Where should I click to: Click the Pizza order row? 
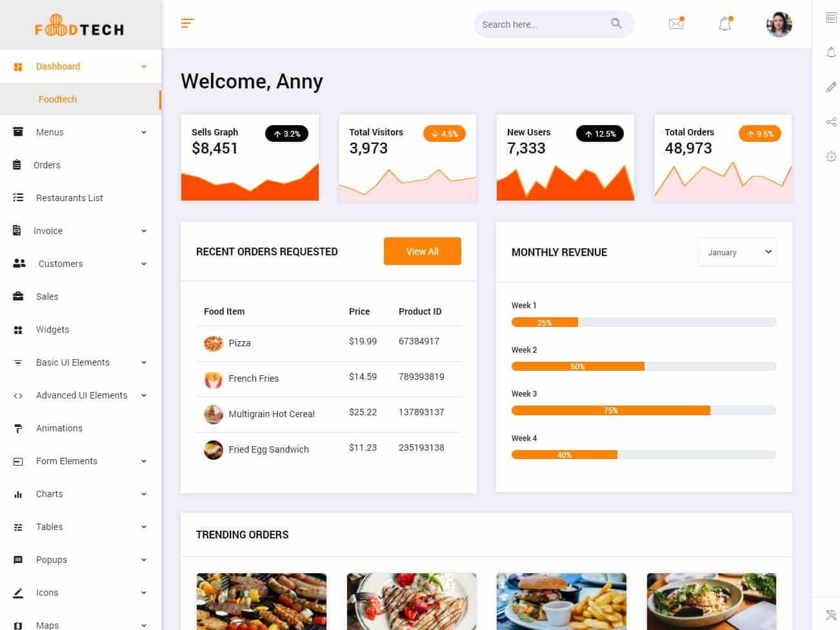coord(328,343)
